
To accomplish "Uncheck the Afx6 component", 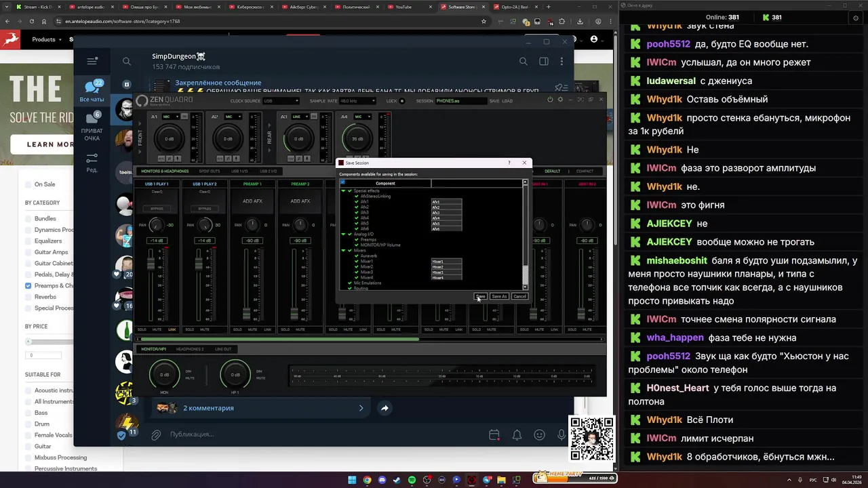I will point(357,228).
